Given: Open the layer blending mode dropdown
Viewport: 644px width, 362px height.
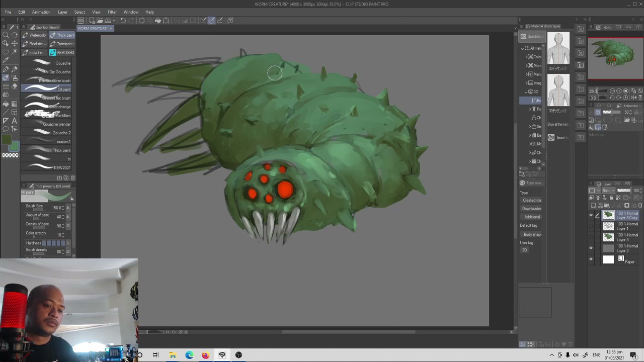Looking at the screenshot, I should pos(609,191).
